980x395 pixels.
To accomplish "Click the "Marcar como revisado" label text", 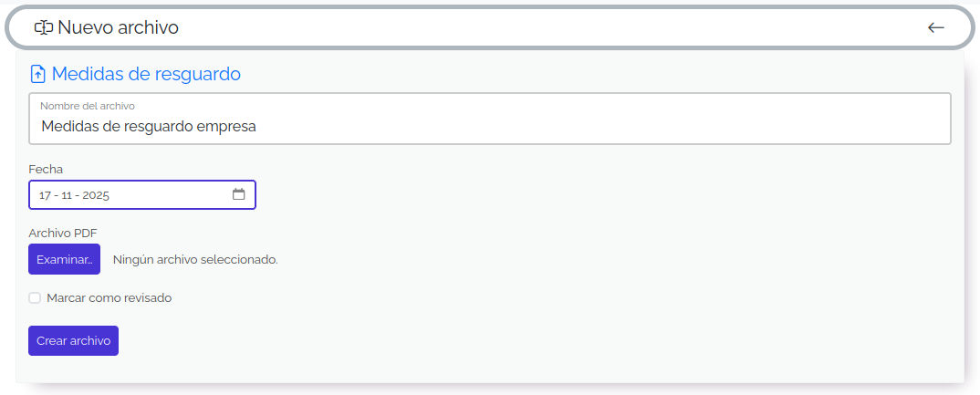I will 109,297.
